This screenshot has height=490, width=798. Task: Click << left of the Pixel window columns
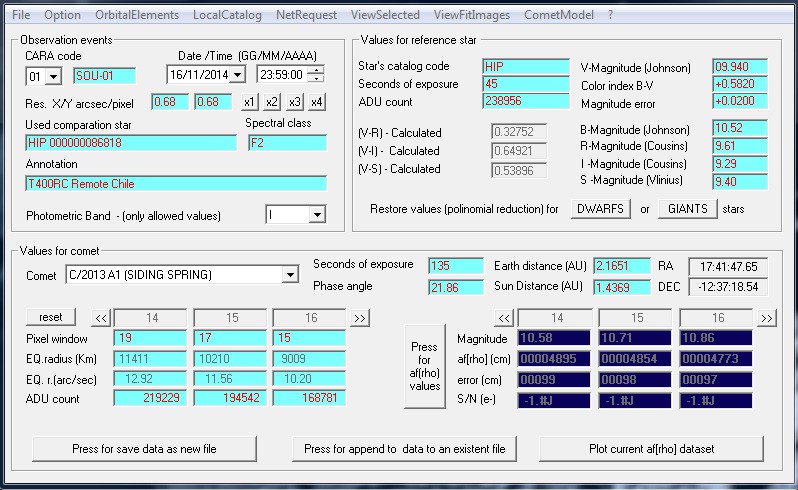click(x=101, y=319)
